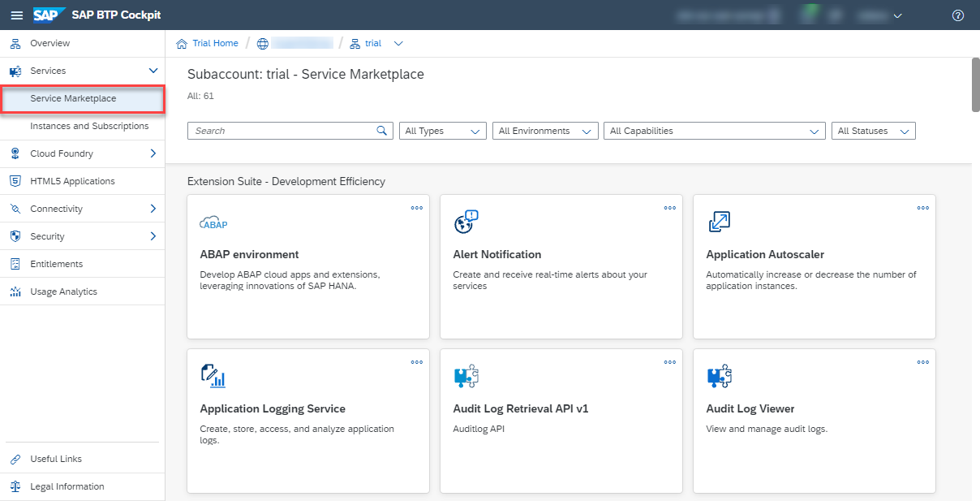This screenshot has height=501, width=980.
Task: Click the 'All: 61' count text
Action: point(200,96)
